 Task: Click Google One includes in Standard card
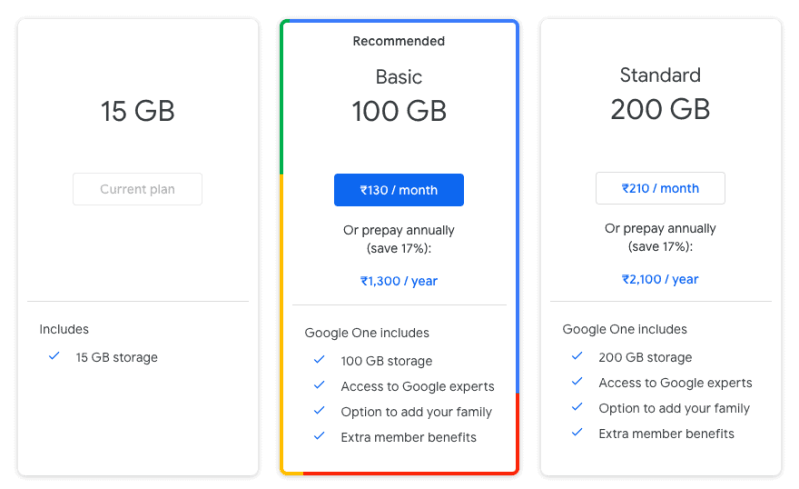click(625, 330)
